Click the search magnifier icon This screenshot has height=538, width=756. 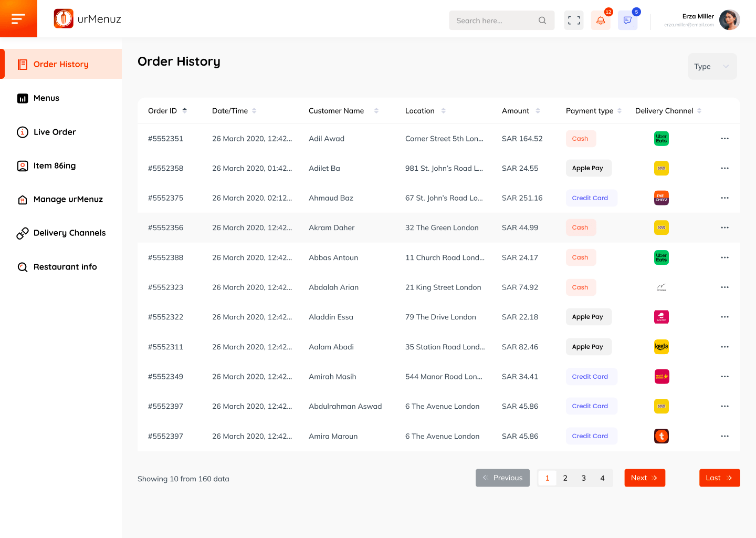(x=542, y=20)
